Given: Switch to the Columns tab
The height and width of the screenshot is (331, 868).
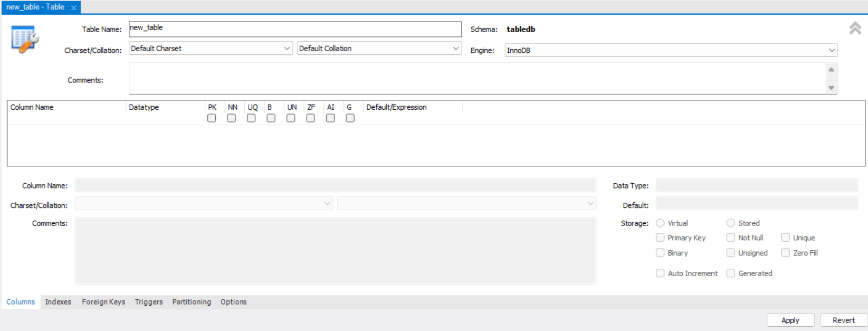Looking at the screenshot, I should click(21, 302).
